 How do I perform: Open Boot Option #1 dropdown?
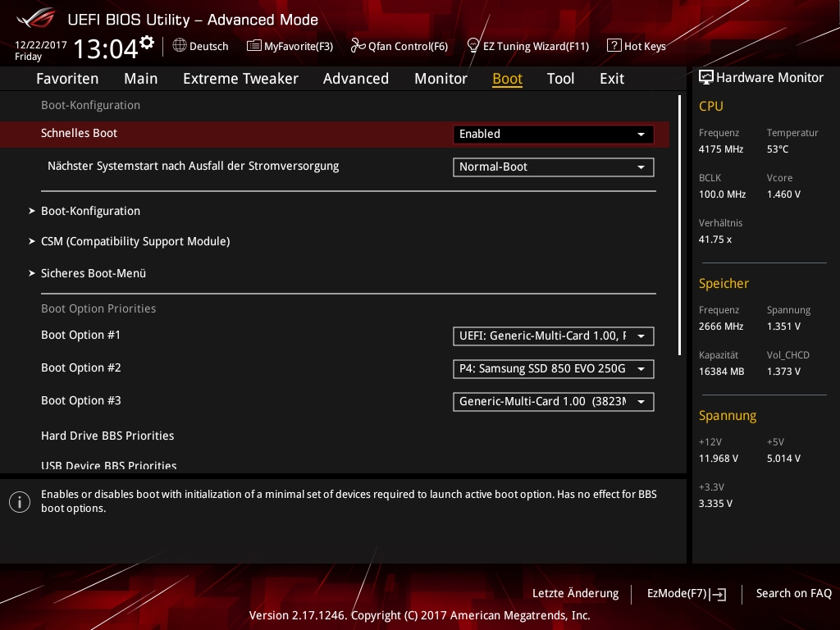tap(553, 336)
